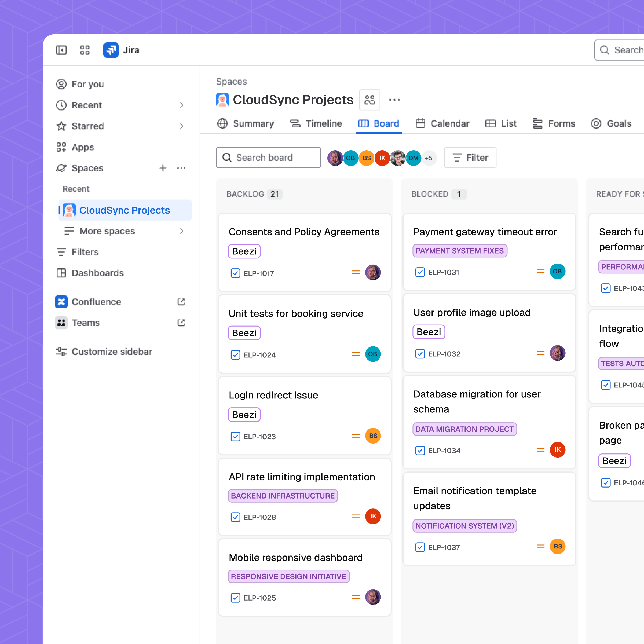Click the Jira logo icon
The image size is (644, 644).
111,50
